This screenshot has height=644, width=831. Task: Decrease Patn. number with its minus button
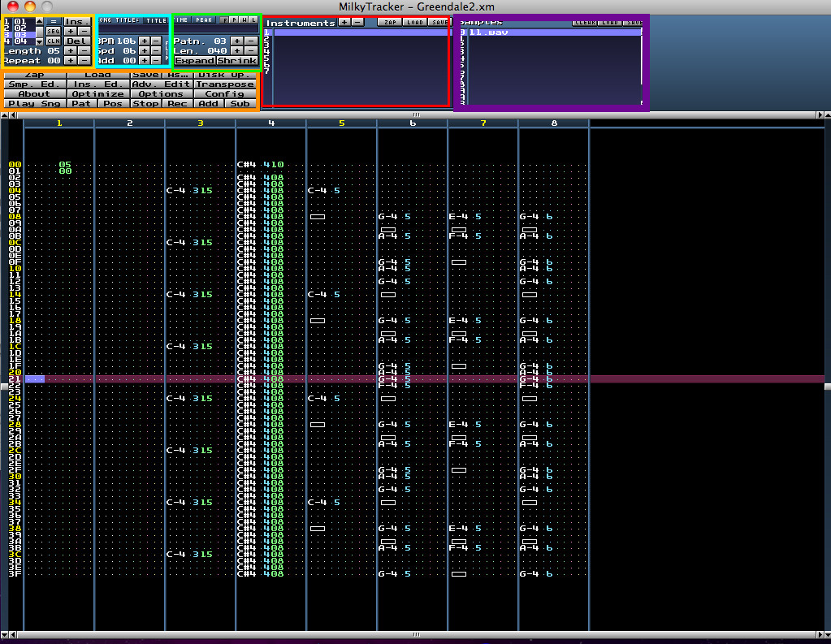[x=251, y=41]
